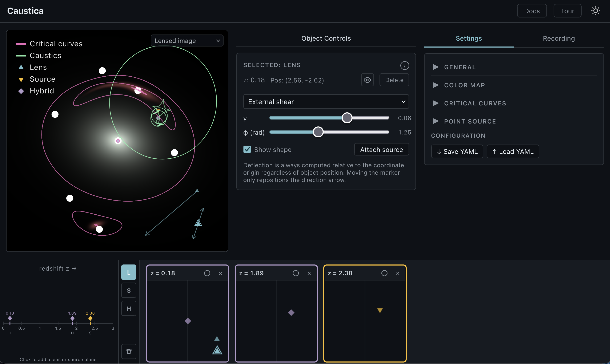Toggle visibility eye icon for selected lens
This screenshot has width=610, height=364.
367,80
